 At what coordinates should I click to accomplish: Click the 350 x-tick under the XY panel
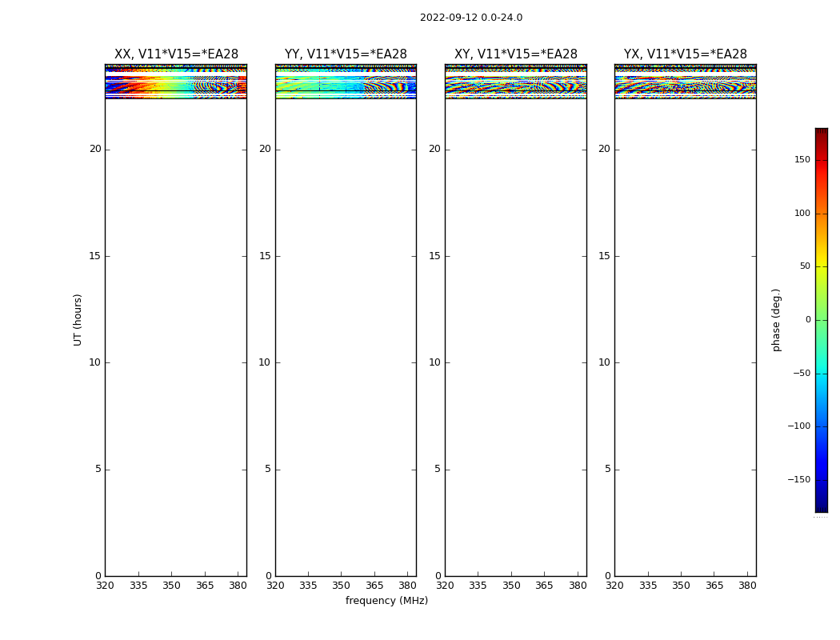point(511,586)
